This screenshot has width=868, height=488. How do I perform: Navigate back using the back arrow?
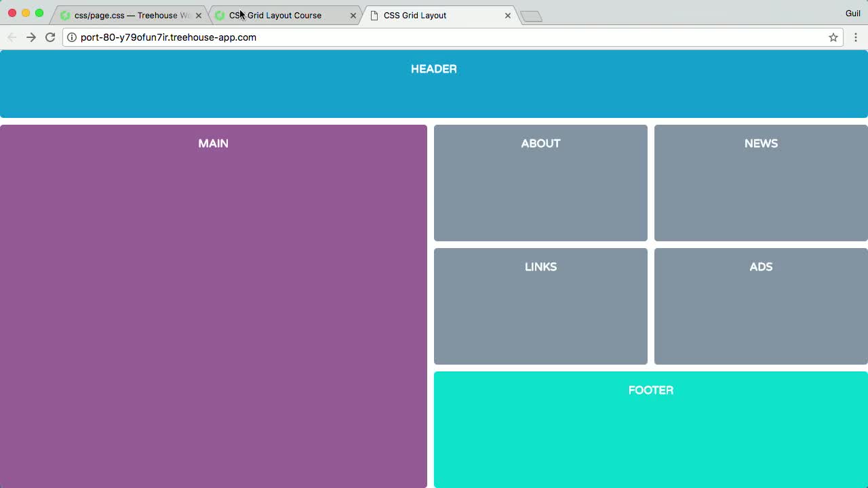12,37
